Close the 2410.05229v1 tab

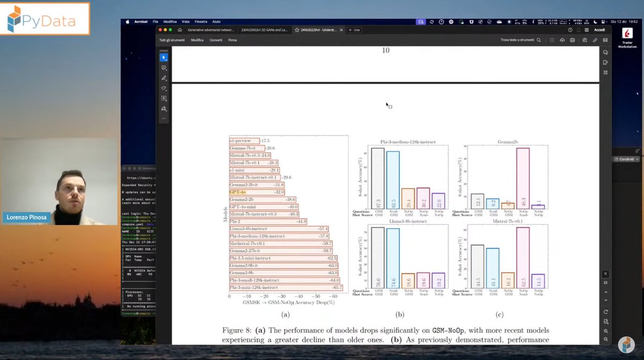tap(342, 30)
